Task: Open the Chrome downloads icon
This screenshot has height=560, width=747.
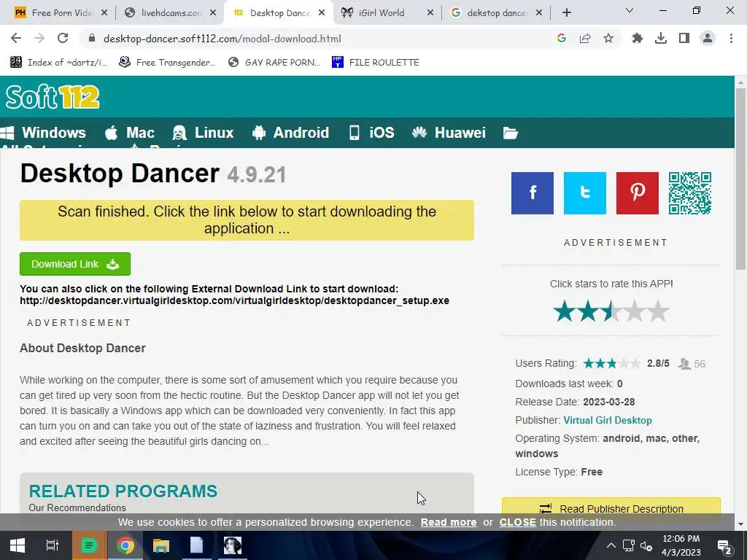Action: coord(661,39)
